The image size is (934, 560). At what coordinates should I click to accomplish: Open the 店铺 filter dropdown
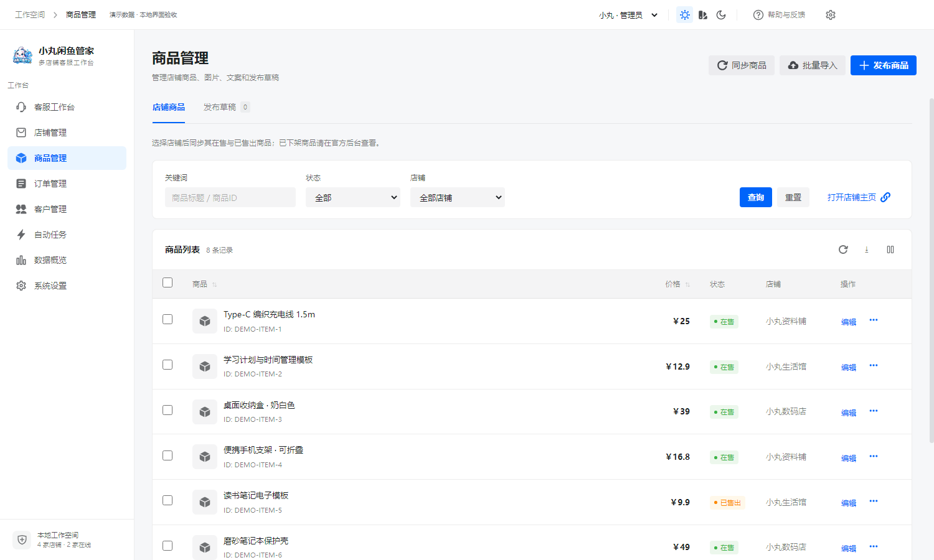coord(458,197)
